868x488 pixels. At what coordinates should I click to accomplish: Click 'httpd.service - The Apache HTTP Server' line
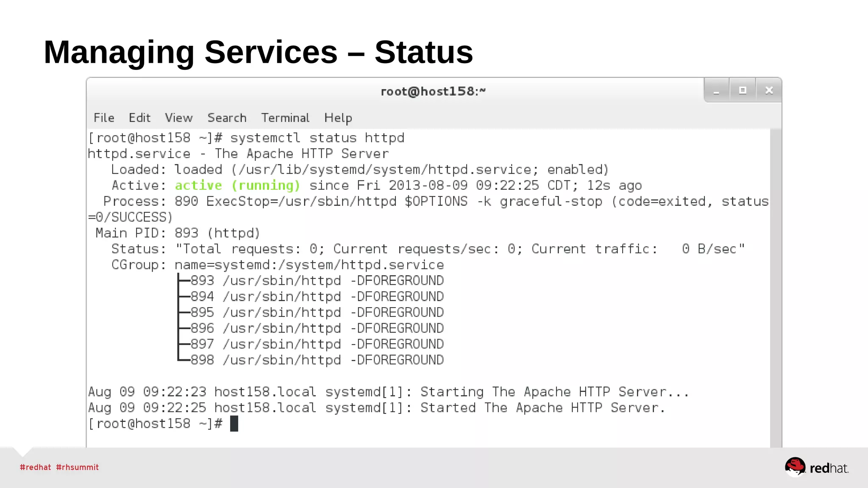[238, 154]
